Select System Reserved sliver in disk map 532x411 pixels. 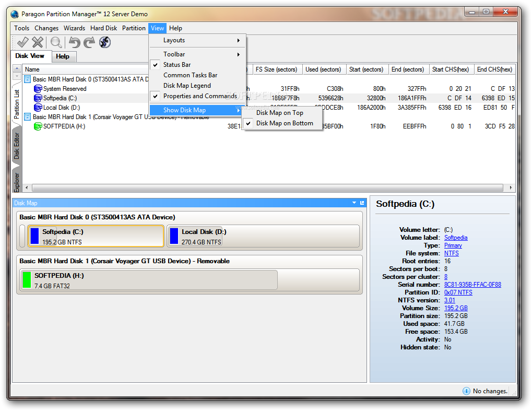pos(22,236)
